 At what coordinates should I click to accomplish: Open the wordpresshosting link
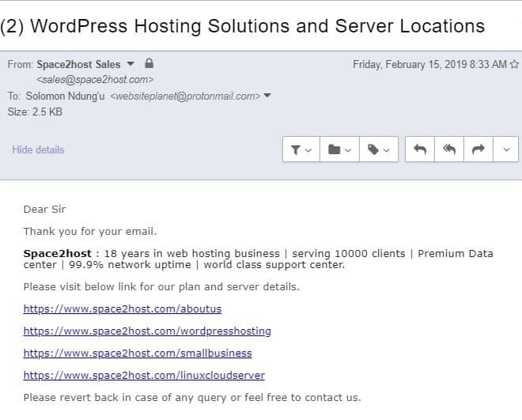[x=147, y=331]
